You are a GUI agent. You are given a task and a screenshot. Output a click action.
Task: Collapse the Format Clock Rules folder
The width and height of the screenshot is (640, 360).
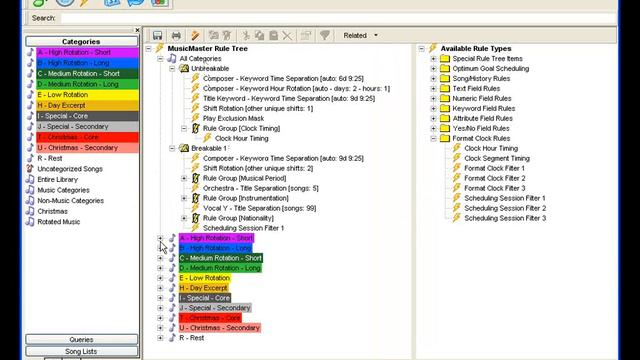coord(433,138)
